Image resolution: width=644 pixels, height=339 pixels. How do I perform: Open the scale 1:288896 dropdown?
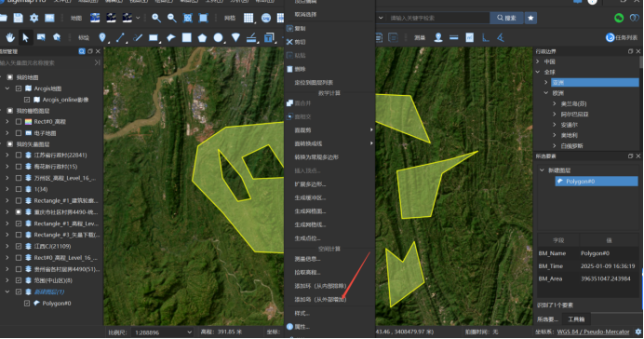pos(189,332)
